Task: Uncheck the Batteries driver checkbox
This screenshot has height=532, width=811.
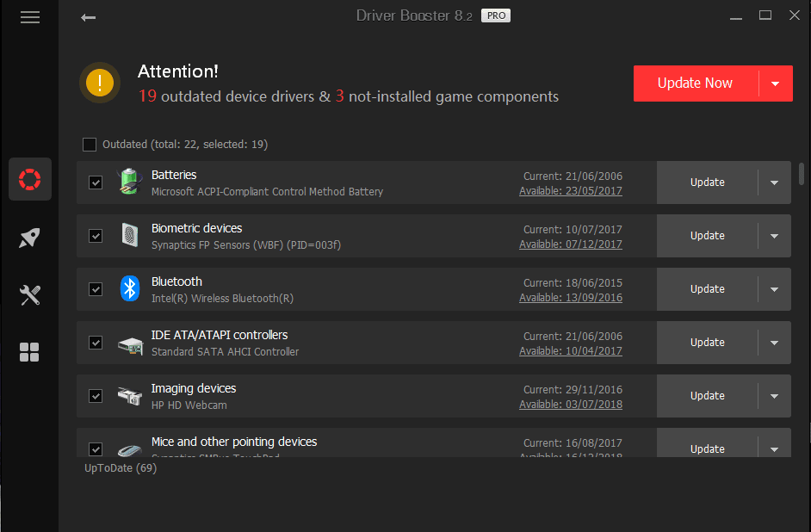Action: (x=96, y=182)
